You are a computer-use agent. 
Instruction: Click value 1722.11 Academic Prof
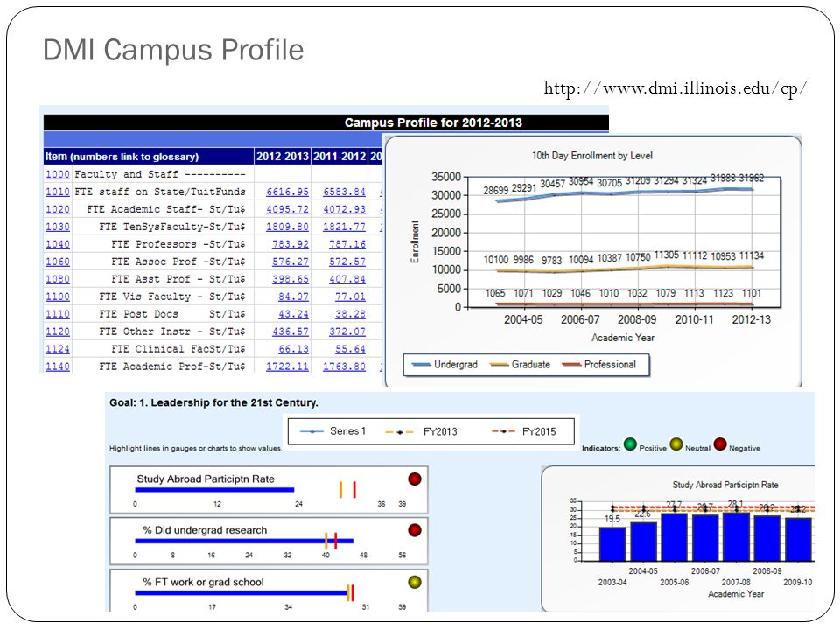[x=288, y=367]
